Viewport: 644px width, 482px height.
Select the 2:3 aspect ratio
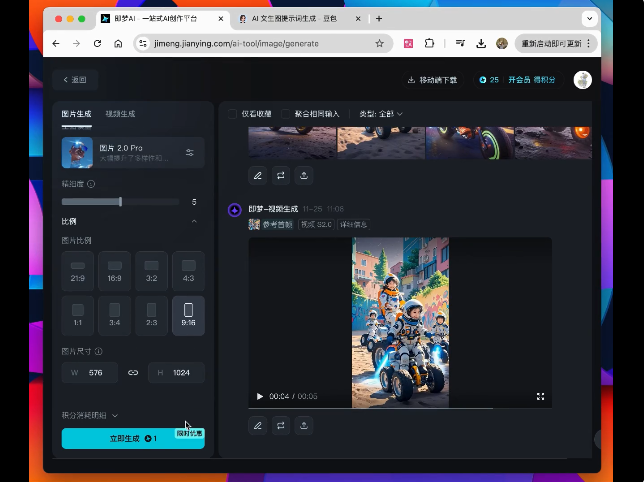click(x=152, y=316)
